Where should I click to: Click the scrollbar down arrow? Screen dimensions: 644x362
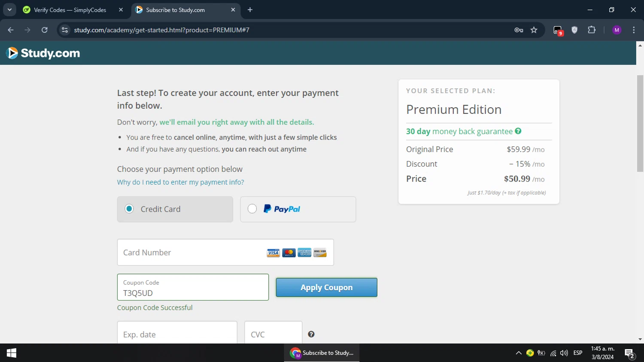(640, 339)
